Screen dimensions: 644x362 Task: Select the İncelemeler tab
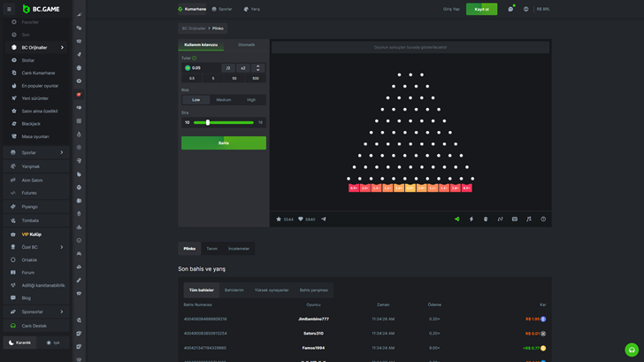click(239, 249)
